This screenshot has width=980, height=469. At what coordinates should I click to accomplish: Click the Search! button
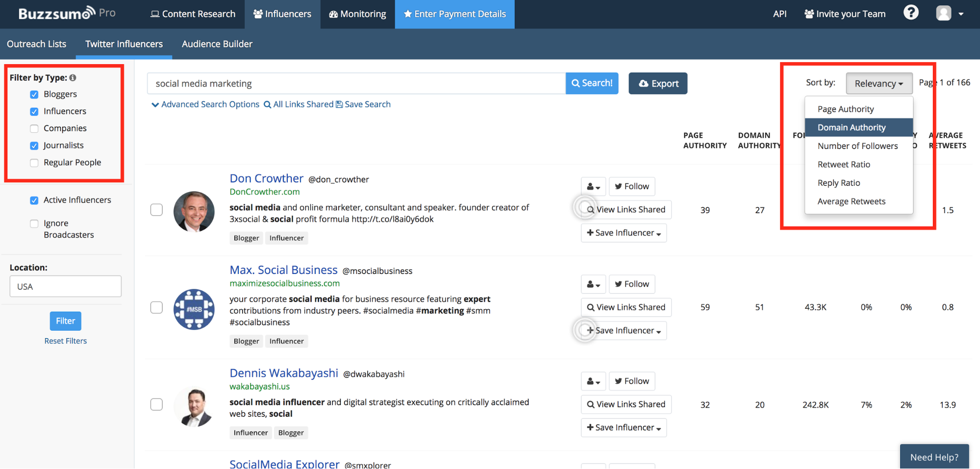pyautogui.click(x=592, y=83)
